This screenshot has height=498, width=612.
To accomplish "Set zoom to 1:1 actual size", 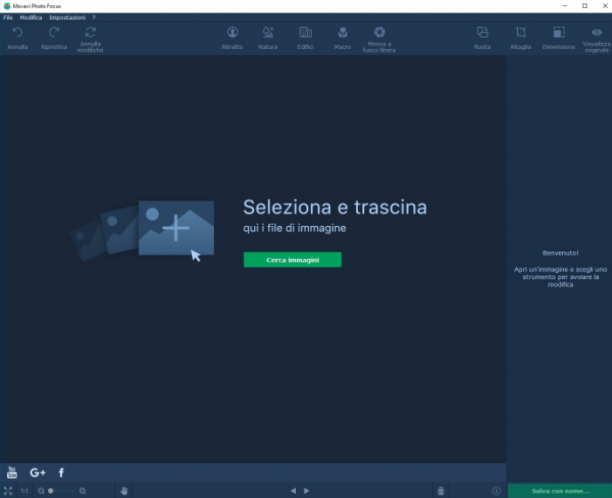I will point(24,491).
